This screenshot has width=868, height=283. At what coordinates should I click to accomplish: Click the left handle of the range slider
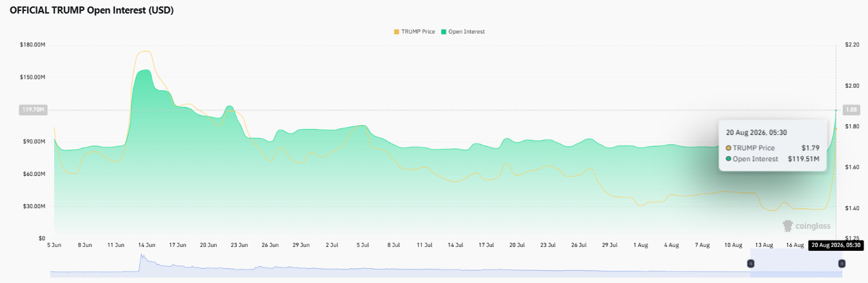[x=751, y=264]
